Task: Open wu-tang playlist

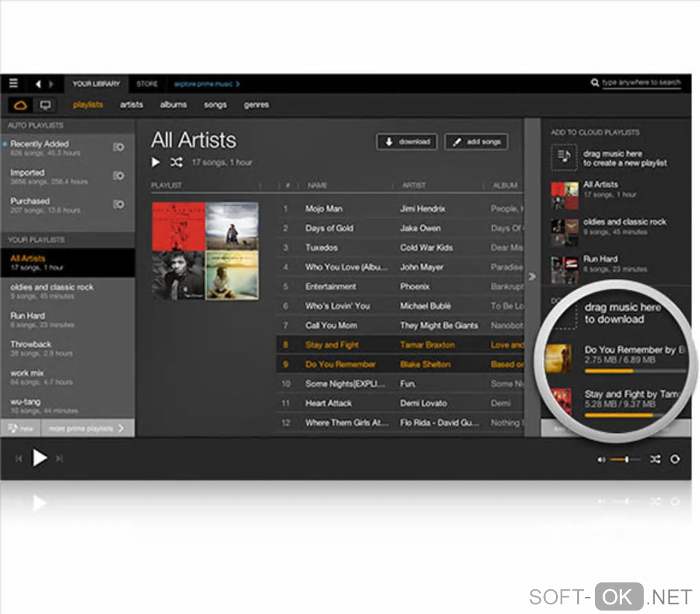Action: click(x=67, y=405)
